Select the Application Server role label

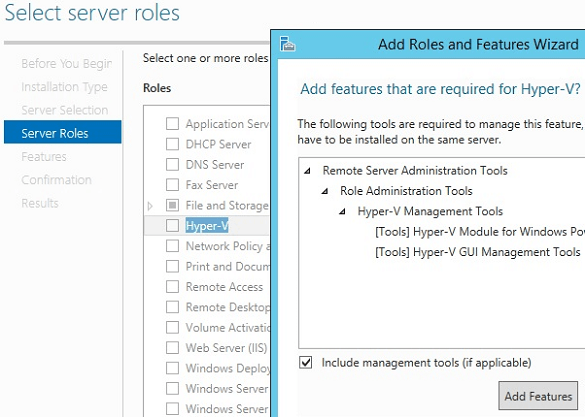(227, 124)
